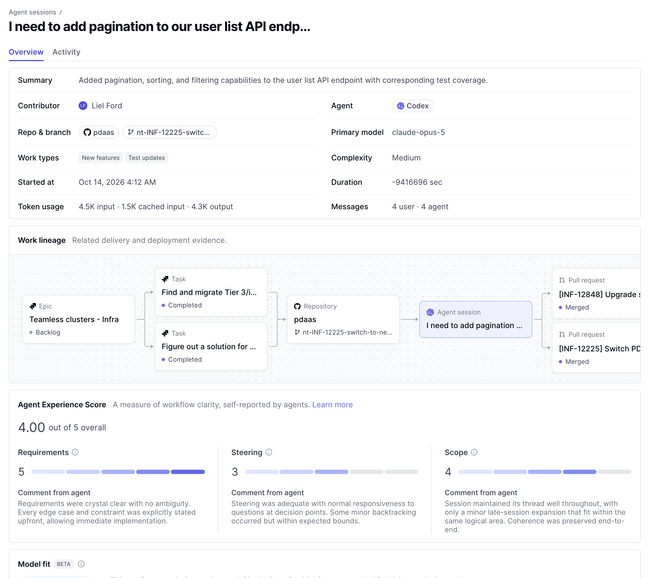Image resolution: width=650 pixels, height=578 pixels.
Task: Open the Teamless clusters - Infra epic card
Action: [79, 319]
